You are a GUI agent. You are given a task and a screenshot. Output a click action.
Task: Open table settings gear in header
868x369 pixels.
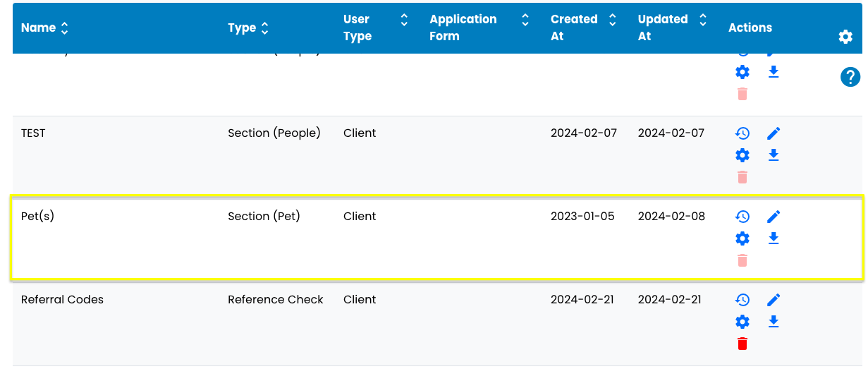tap(845, 37)
